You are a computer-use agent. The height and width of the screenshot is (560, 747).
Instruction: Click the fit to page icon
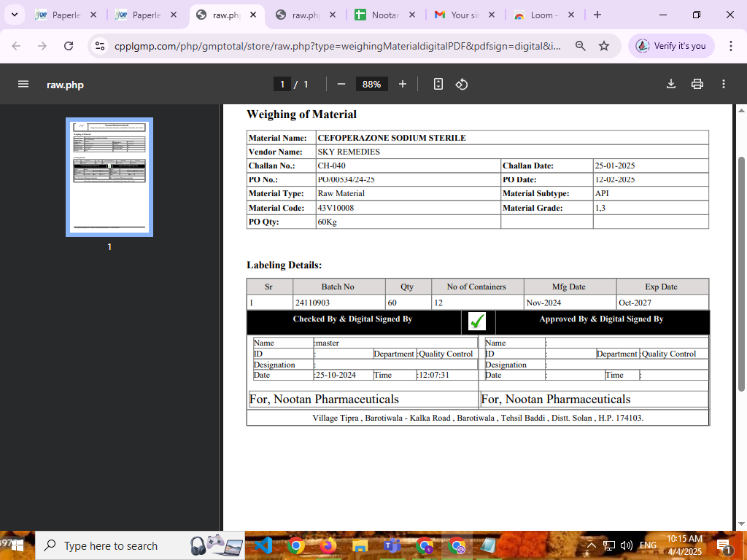[438, 84]
